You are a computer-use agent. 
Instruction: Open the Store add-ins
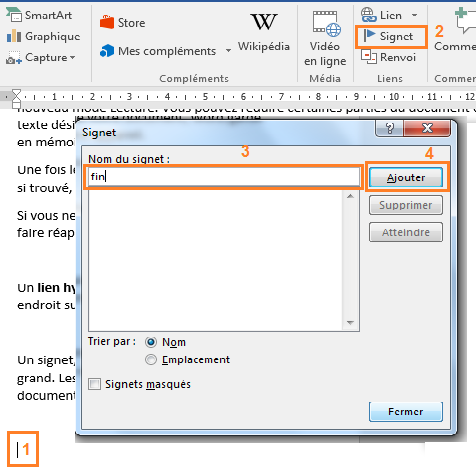122,23
